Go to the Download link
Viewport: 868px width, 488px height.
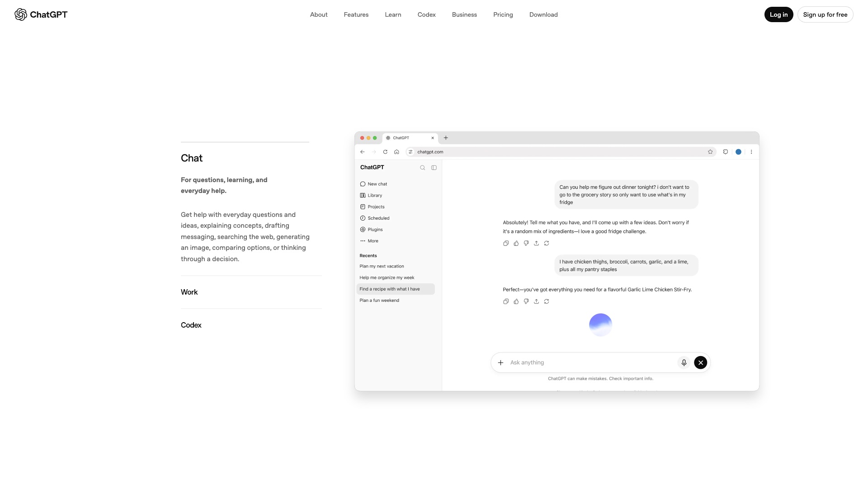543,14
